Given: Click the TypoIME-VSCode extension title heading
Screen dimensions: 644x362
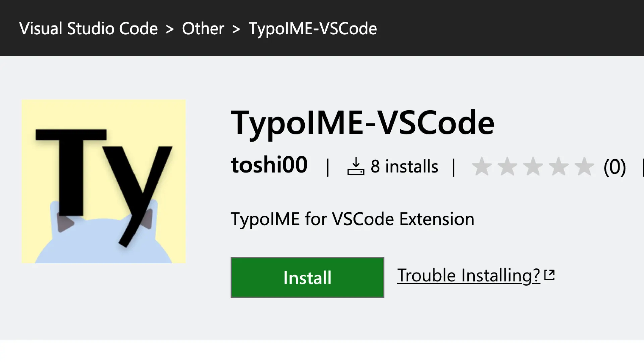Looking at the screenshot, I should point(363,123).
